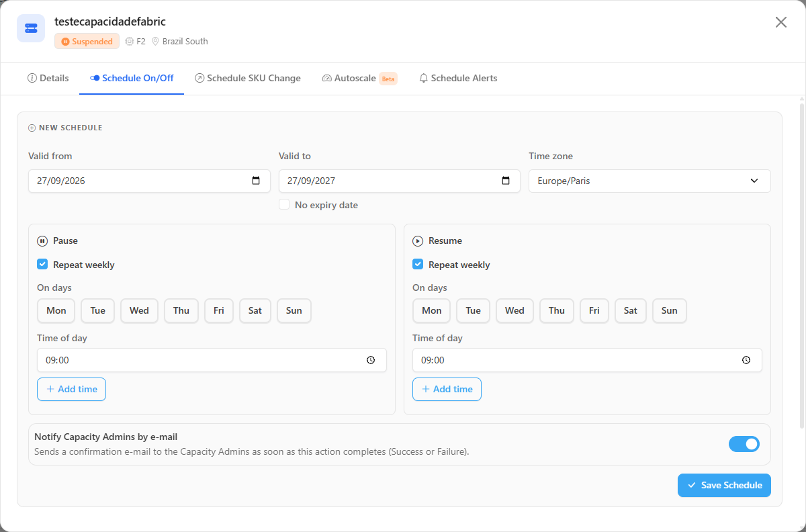Uncheck Repeat weekly under Resume
This screenshot has width=806, height=532.
click(418, 265)
